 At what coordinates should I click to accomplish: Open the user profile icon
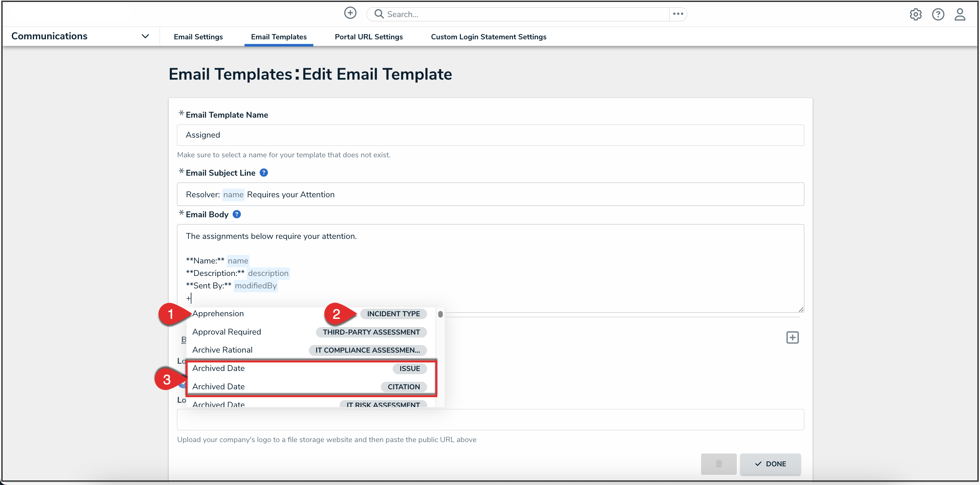coord(960,14)
